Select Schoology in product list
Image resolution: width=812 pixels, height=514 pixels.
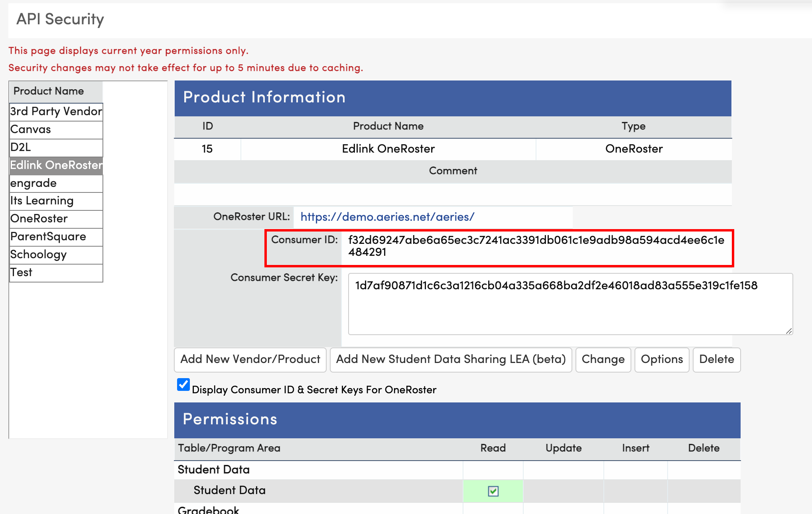[56, 255]
